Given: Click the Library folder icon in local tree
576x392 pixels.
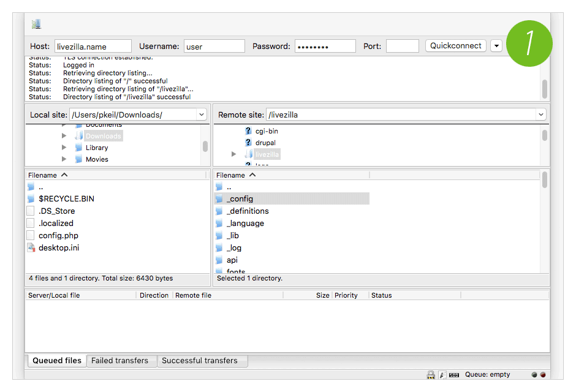Looking at the screenshot, I should coord(78,148).
